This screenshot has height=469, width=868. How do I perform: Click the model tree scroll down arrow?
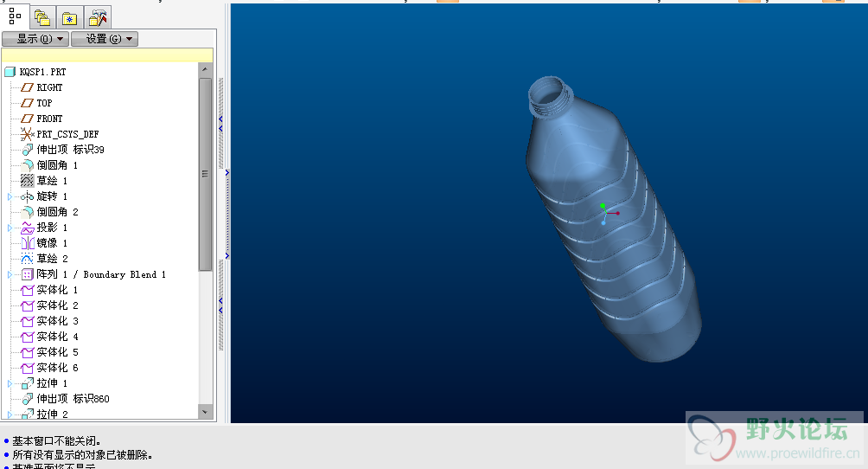pos(205,412)
